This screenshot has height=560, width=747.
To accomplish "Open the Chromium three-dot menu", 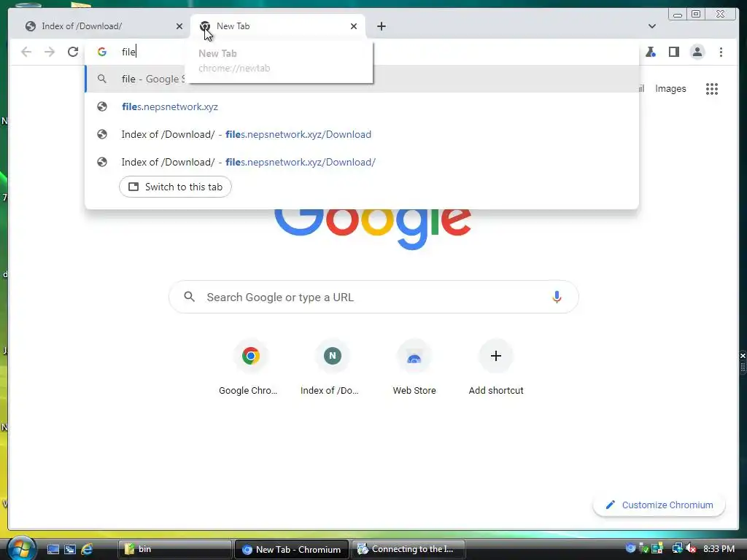I will [721, 52].
